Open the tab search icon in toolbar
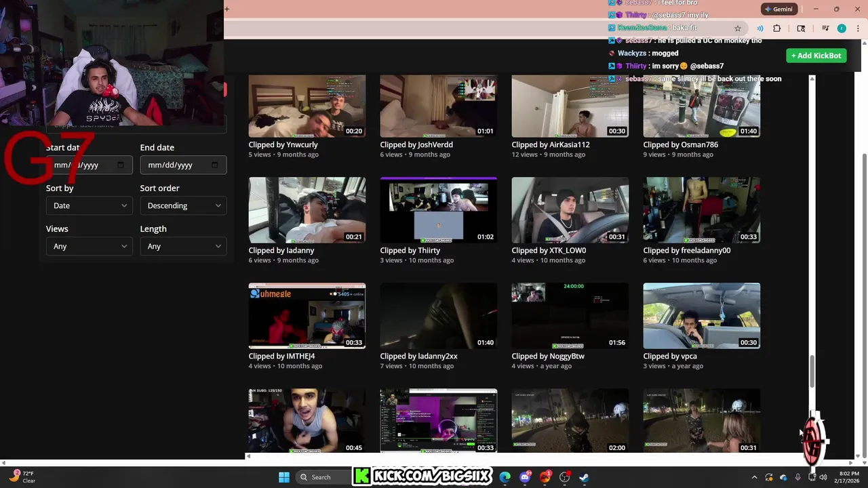 [801, 28]
